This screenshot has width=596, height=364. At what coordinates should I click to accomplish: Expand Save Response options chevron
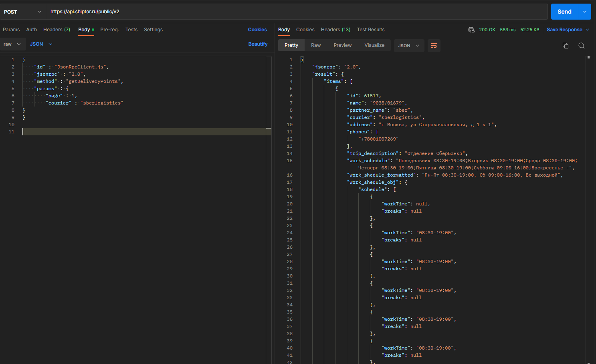point(587,30)
